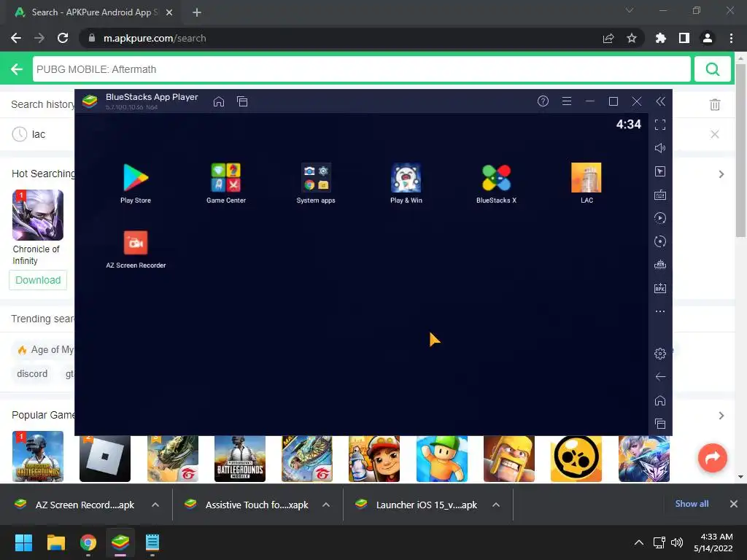Click the red share floating button
747x560 pixels.
point(713,458)
